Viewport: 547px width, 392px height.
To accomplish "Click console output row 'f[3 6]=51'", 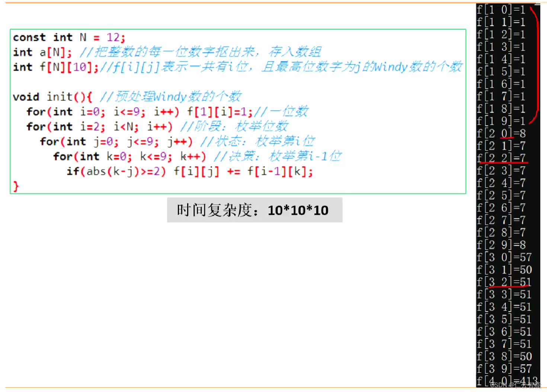I will (504, 332).
